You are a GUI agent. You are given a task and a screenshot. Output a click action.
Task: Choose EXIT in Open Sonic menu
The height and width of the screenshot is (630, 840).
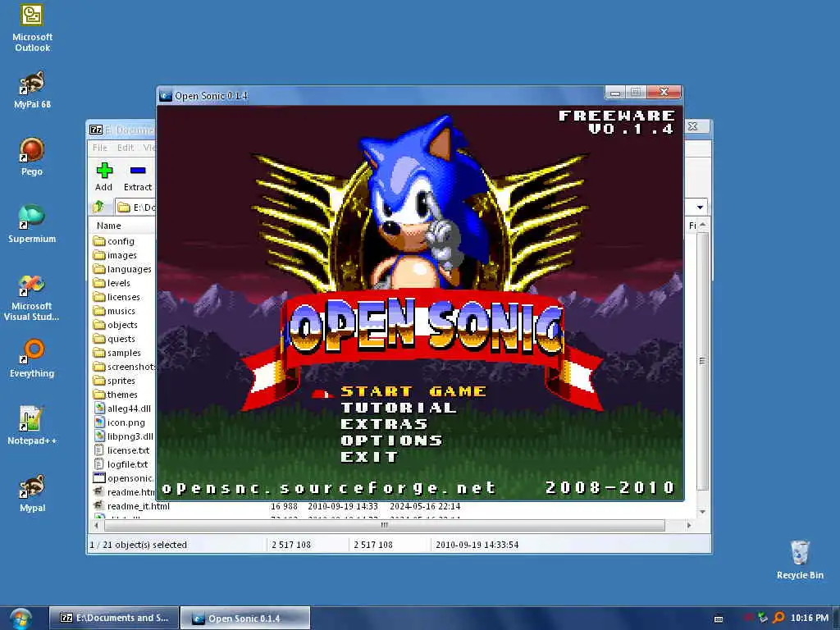pos(370,456)
